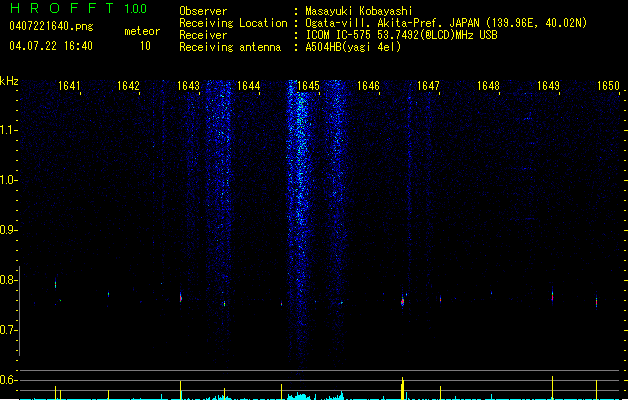Click the meteor count label
Screen dimensions: 629x400
[x=142, y=31]
